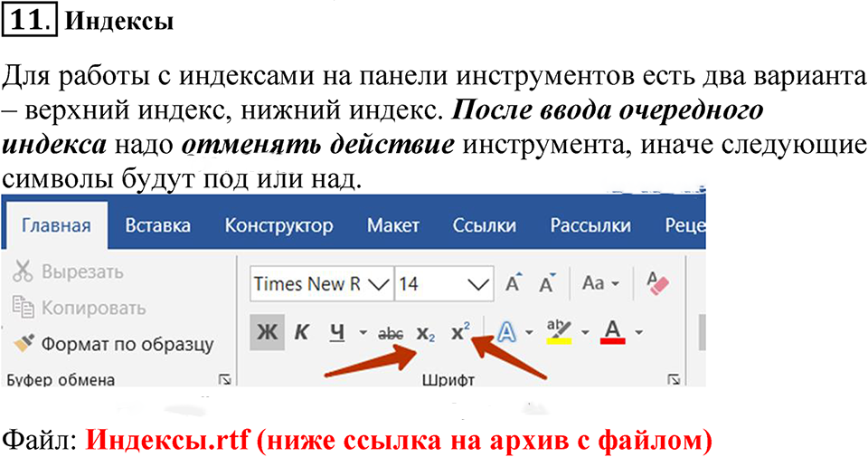The width and height of the screenshot is (868, 457).
Task: Click the superscript x² button
Action: [461, 332]
